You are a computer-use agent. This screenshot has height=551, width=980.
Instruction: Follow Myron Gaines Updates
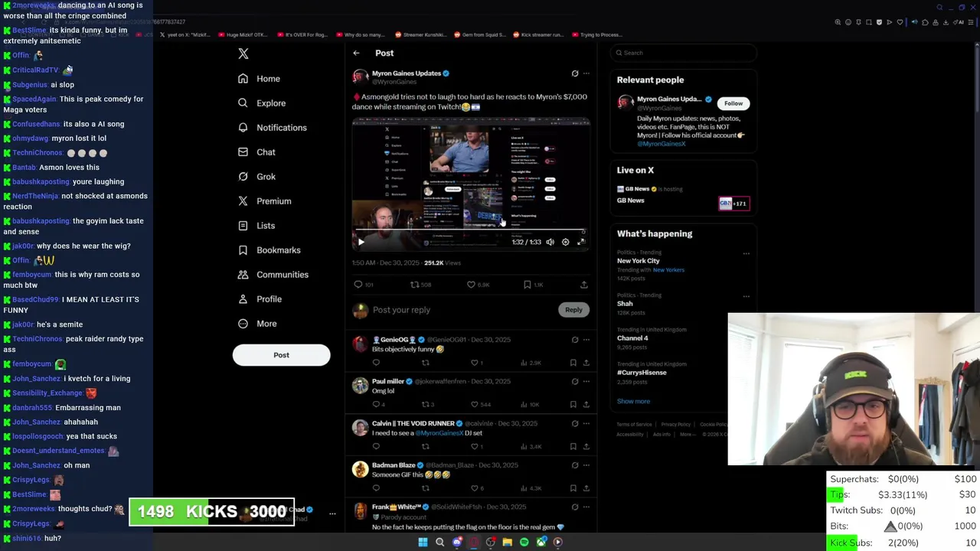[x=733, y=103]
